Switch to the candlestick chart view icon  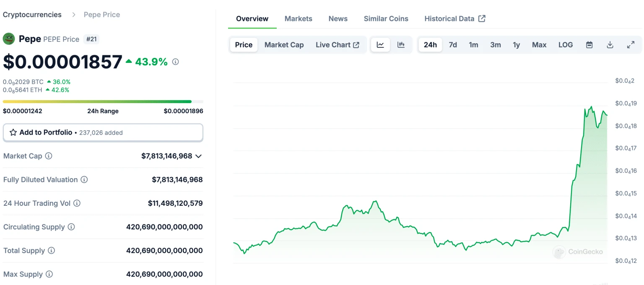(401, 45)
